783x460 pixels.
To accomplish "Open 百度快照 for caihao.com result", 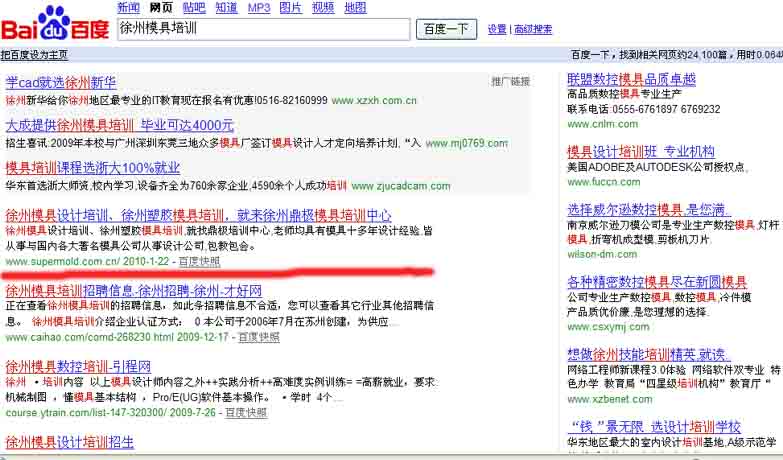I will pyautogui.click(x=259, y=337).
